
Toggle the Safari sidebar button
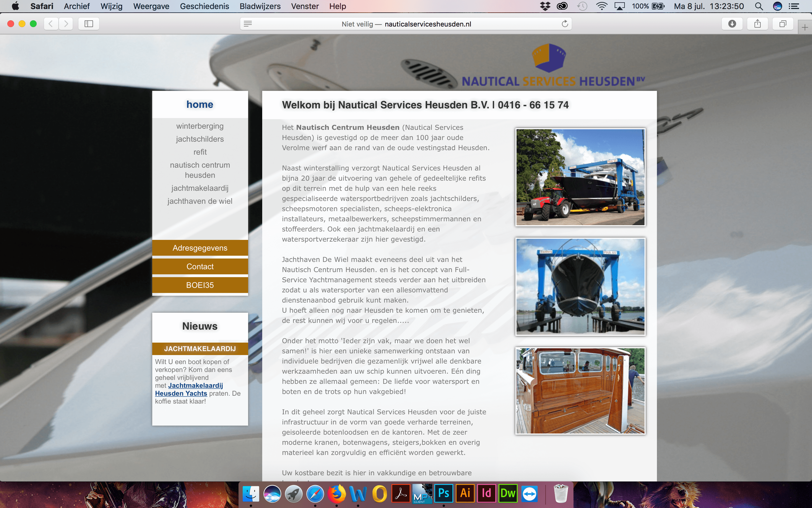(x=89, y=23)
